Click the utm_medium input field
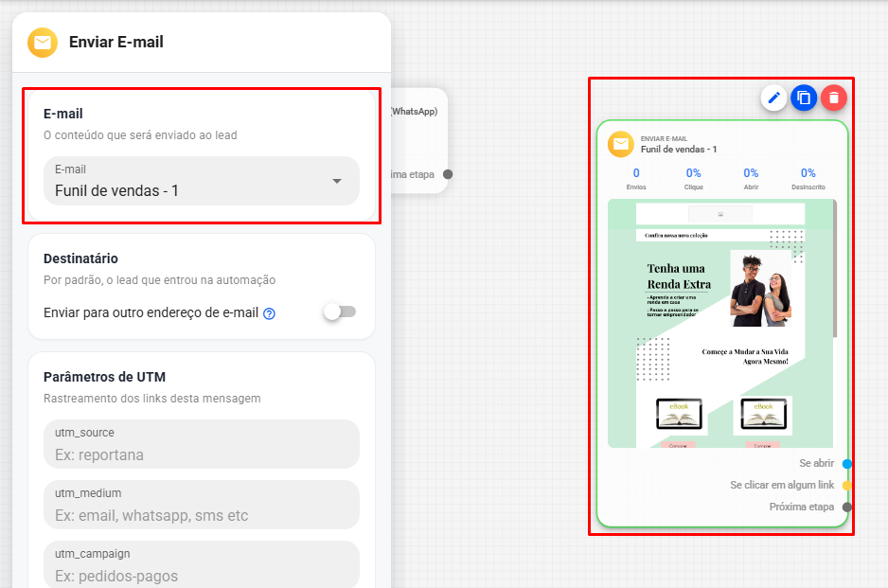 pyautogui.click(x=202, y=505)
